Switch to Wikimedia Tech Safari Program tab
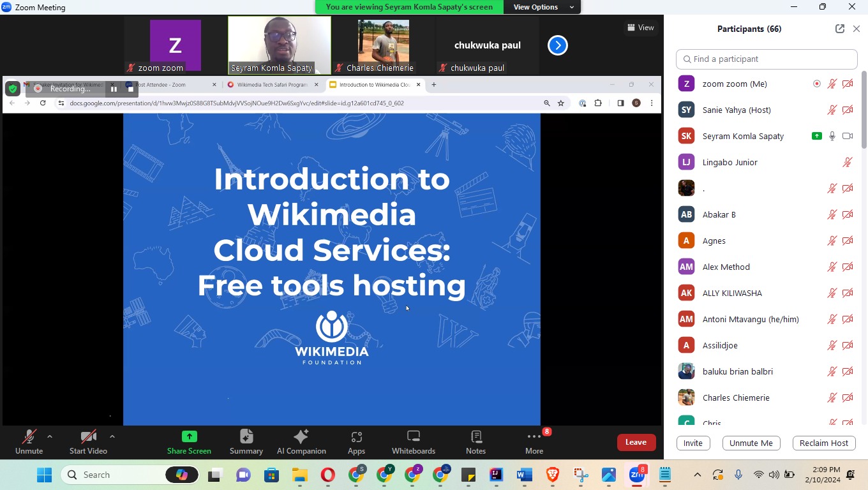The height and width of the screenshot is (490, 868). pyautogui.click(x=274, y=84)
